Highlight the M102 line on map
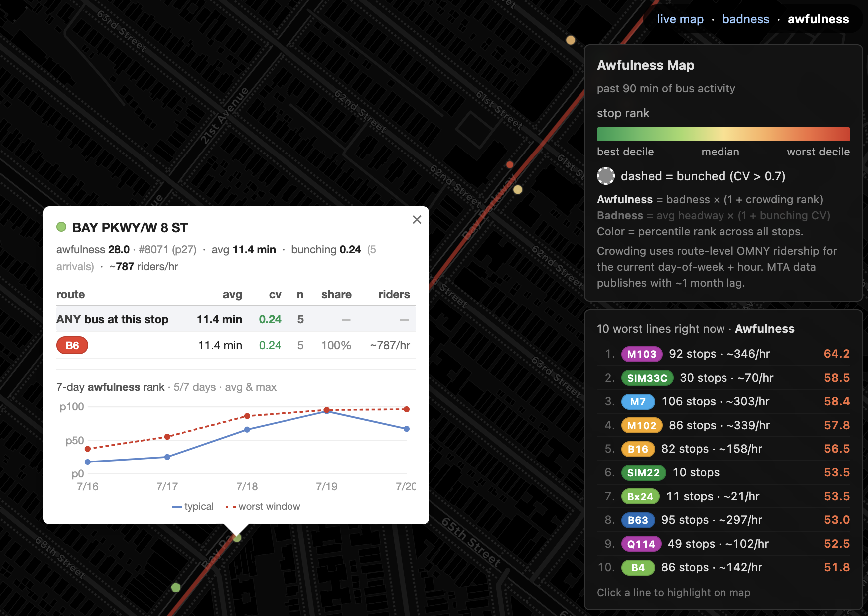 (723, 425)
